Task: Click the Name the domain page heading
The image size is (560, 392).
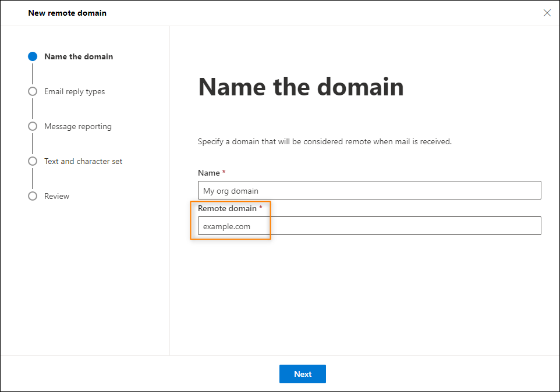Action: click(x=301, y=87)
